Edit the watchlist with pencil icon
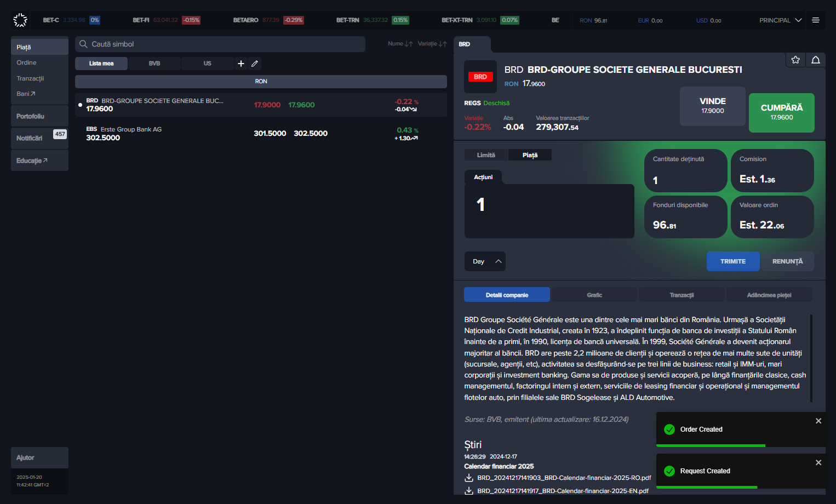Screen dimensions: 836x504 255,64
